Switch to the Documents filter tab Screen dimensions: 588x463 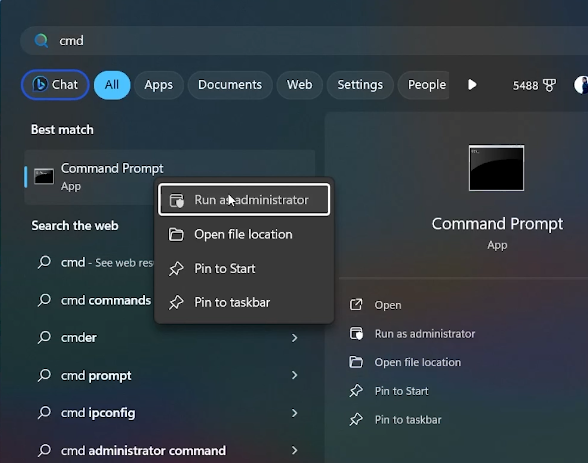point(230,85)
